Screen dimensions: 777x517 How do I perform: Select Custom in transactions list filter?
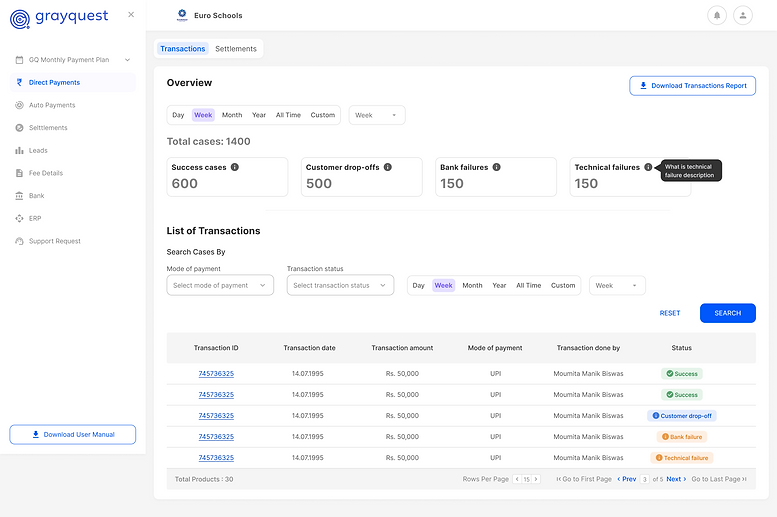563,286
